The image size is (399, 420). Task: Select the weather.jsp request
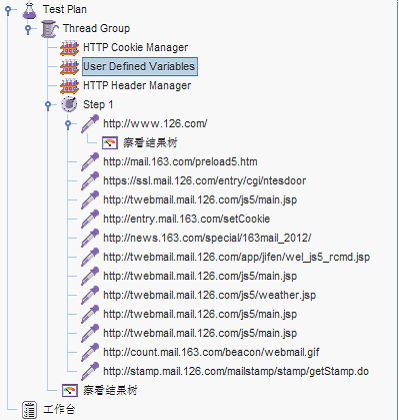coord(209,295)
